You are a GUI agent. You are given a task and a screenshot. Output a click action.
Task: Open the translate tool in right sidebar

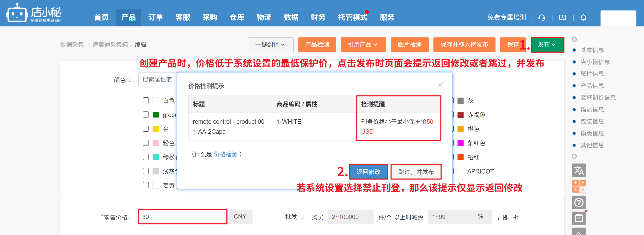[x=579, y=170]
